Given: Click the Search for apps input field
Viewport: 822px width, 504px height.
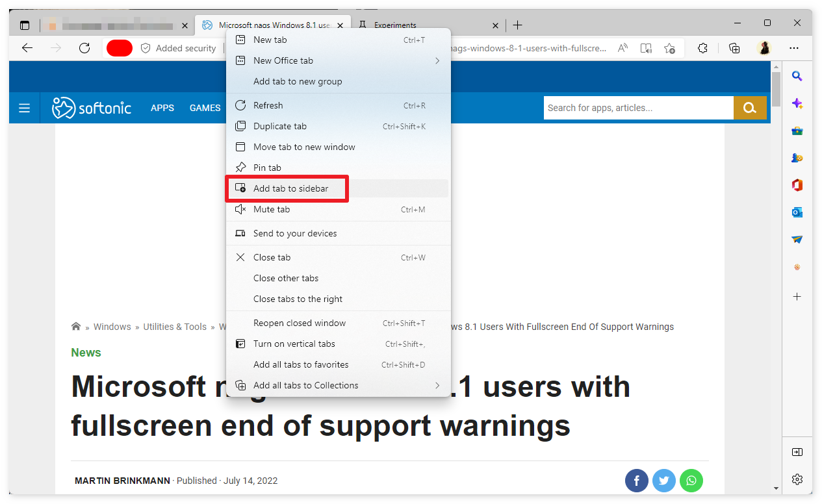Looking at the screenshot, I should (x=638, y=108).
